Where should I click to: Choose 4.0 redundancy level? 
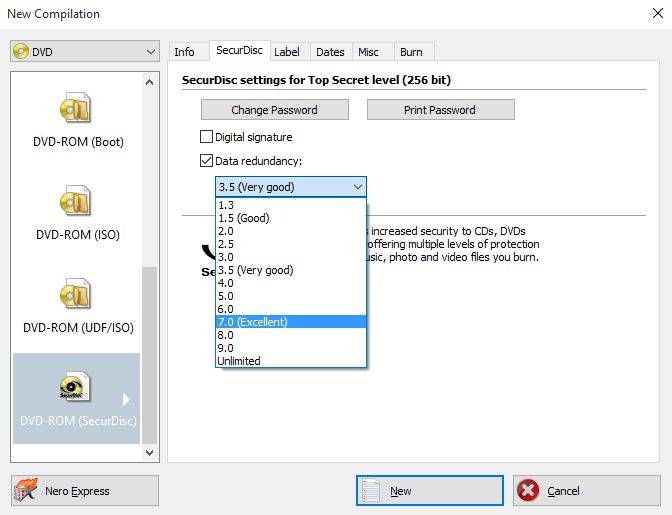(291, 283)
